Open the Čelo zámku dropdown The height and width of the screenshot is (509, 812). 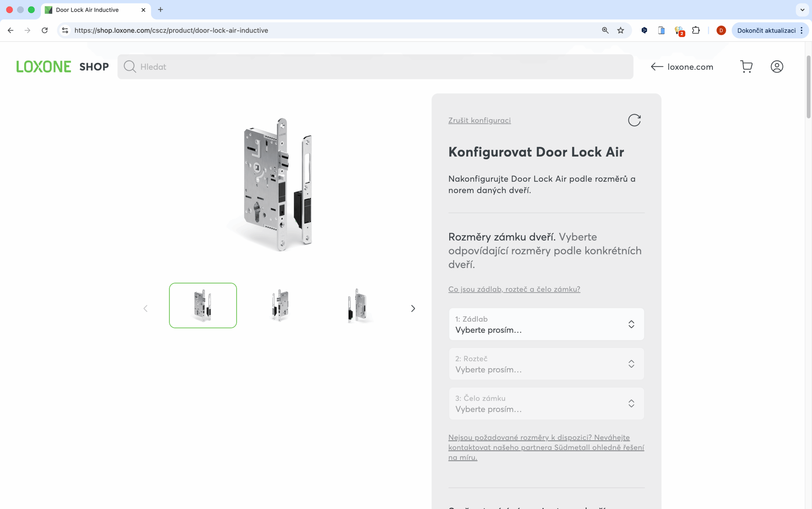[546, 403]
